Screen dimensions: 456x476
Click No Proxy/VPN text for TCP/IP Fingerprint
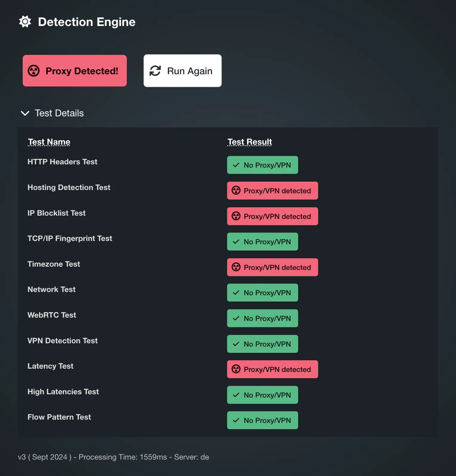coord(267,242)
